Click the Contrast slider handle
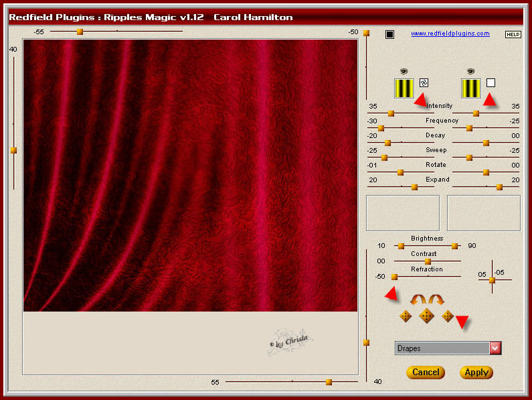The width and height of the screenshot is (532, 400). [428, 261]
